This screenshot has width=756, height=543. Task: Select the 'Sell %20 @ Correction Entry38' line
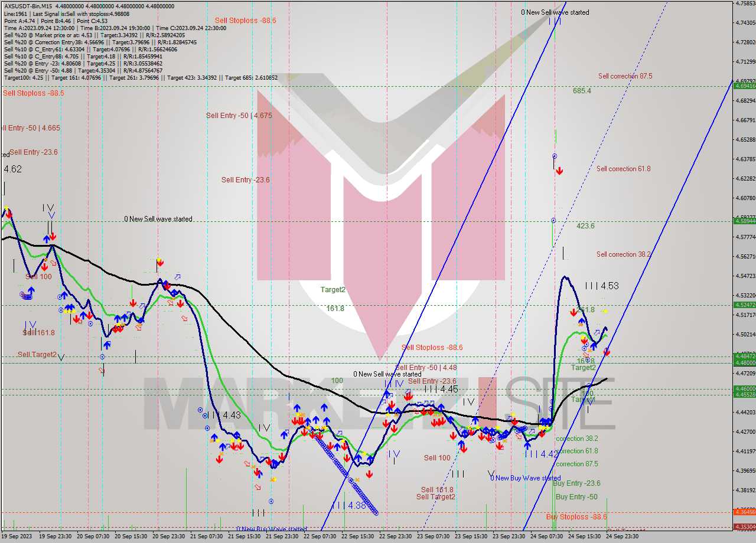(x=100, y=42)
